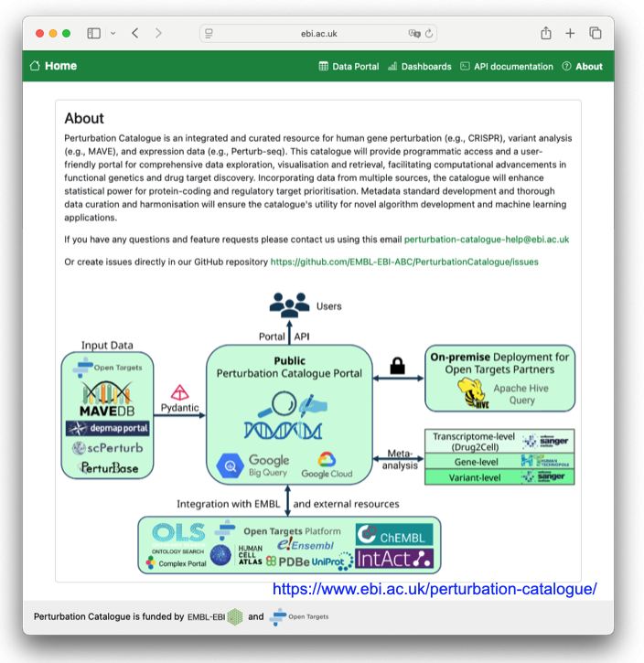The image size is (644, 663).
Task: Reload the page with the refresh icon
Action: click(429, 34)
